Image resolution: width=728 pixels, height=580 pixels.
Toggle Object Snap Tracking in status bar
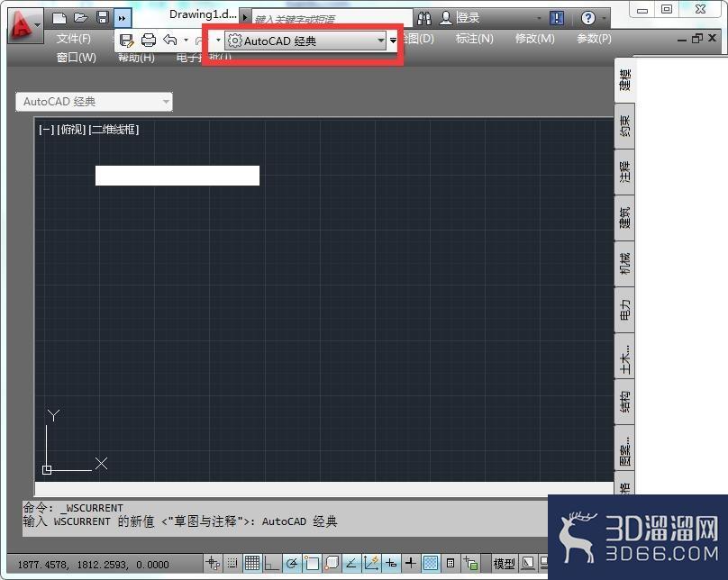351,563
